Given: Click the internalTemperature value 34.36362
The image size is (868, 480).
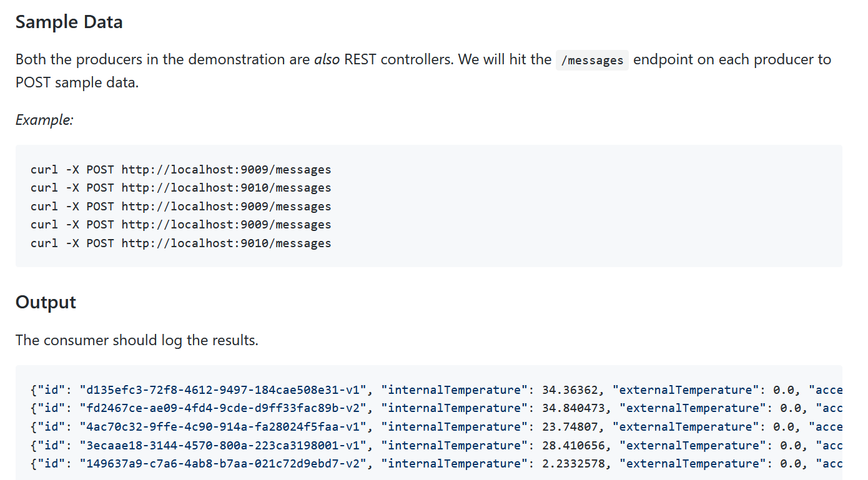Looking at the screenshot, I should coord(570,390).
